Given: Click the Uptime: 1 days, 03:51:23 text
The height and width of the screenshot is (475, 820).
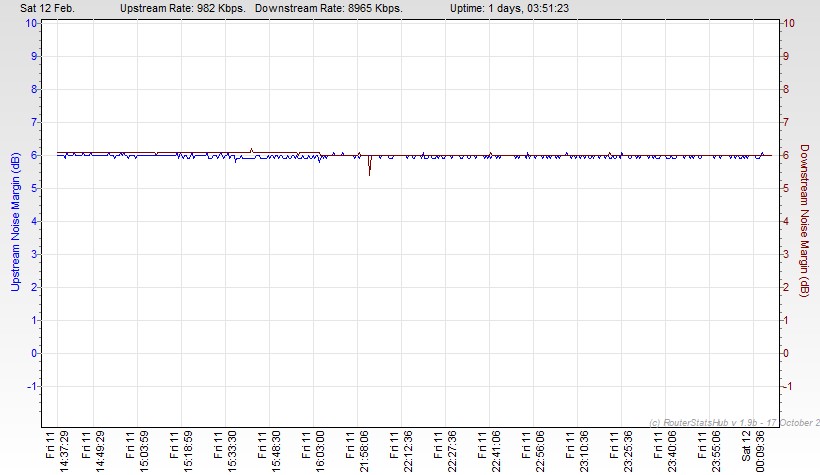Looking at the screenshot, I should tap(510, 7).
